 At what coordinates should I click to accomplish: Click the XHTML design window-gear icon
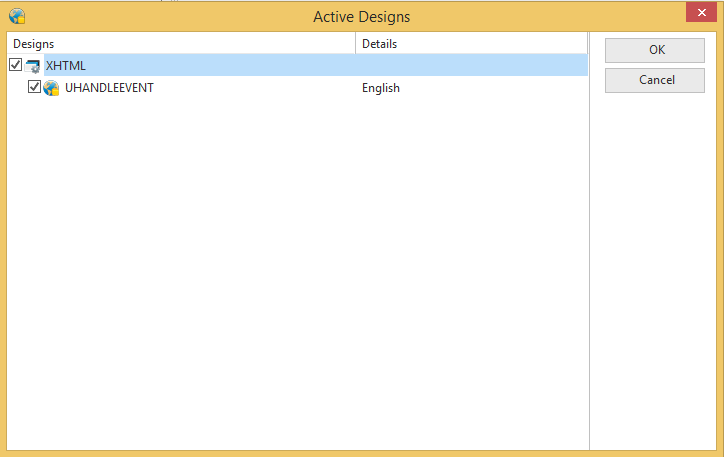pyautogui.click(x=32, y=66)
